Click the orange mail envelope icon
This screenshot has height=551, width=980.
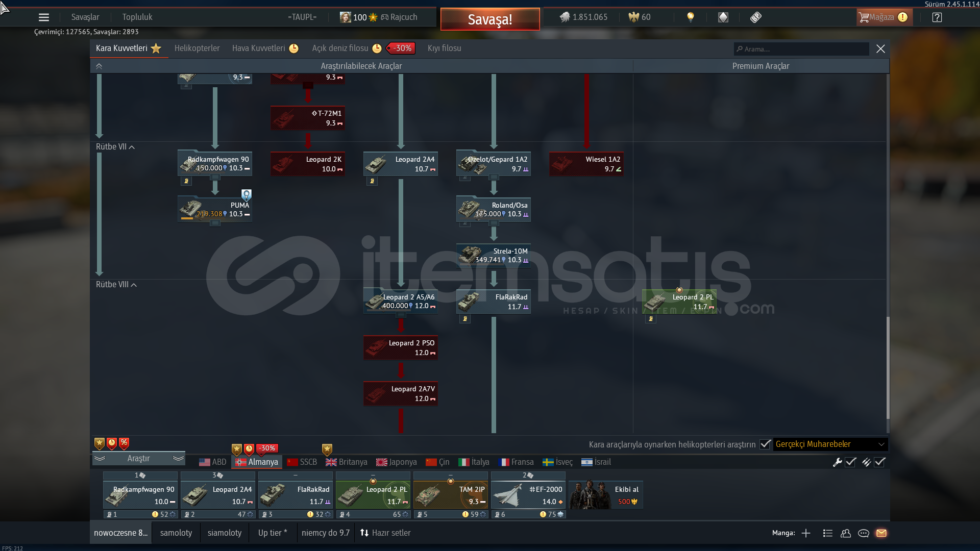click(x=881, y=533)
